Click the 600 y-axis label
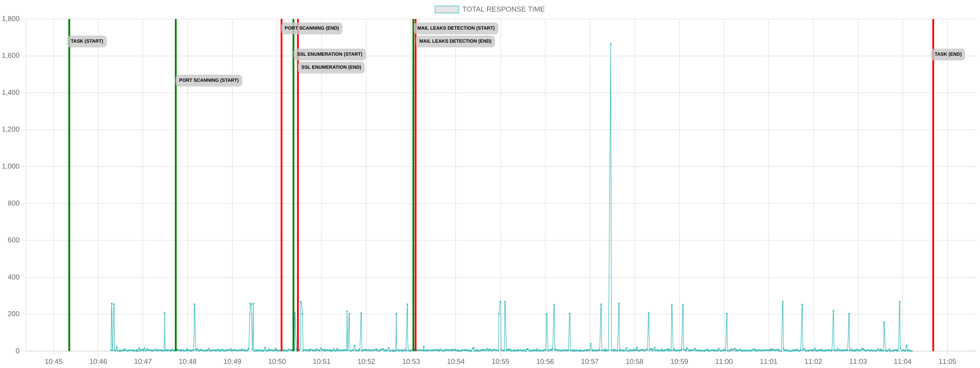The width and height of the screenshot is (980, 368). pos(14,240)
